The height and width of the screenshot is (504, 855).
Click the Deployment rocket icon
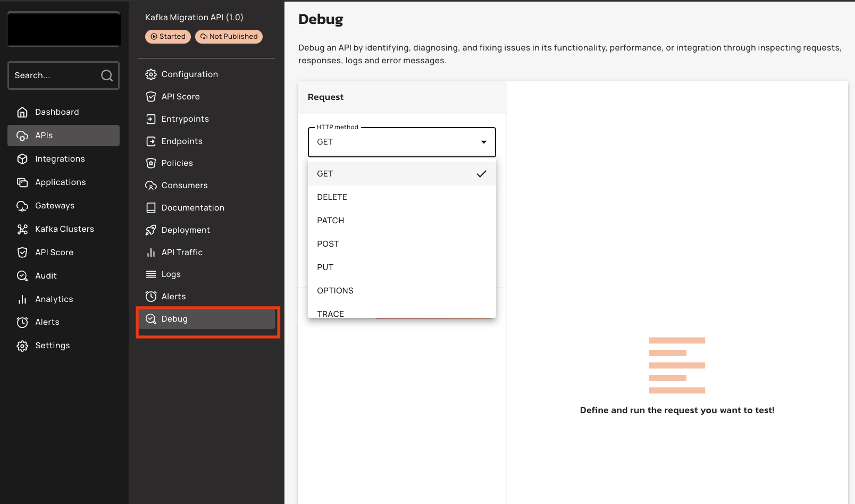tap(151, 230)
